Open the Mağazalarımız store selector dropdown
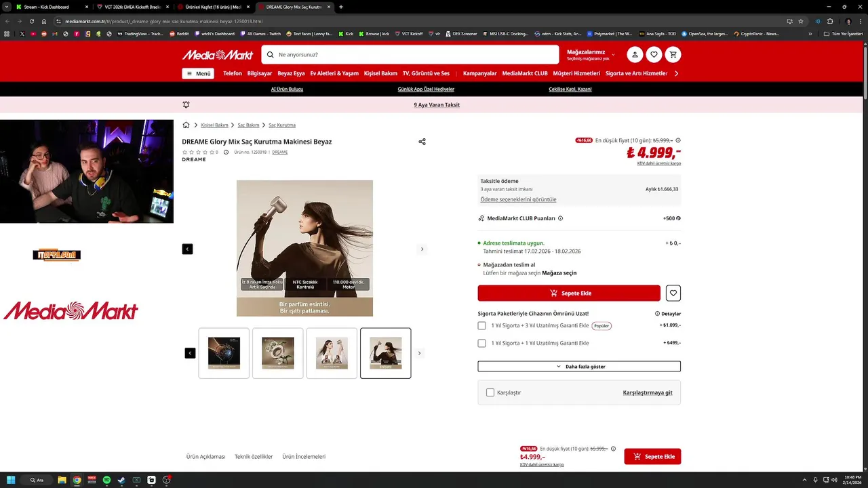 591,55
